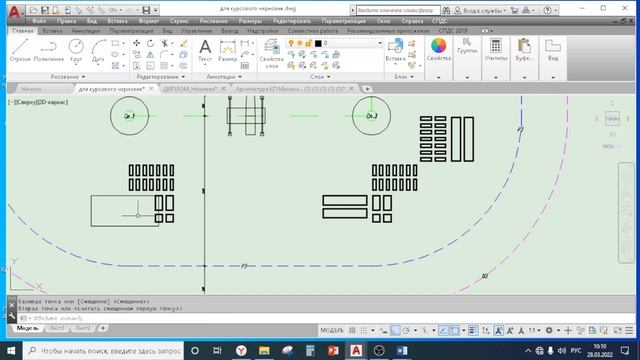Image resolution: width=640 pixels, height=360 pixels.
Task: Expand the Блок panel
Action: point(404,77)
